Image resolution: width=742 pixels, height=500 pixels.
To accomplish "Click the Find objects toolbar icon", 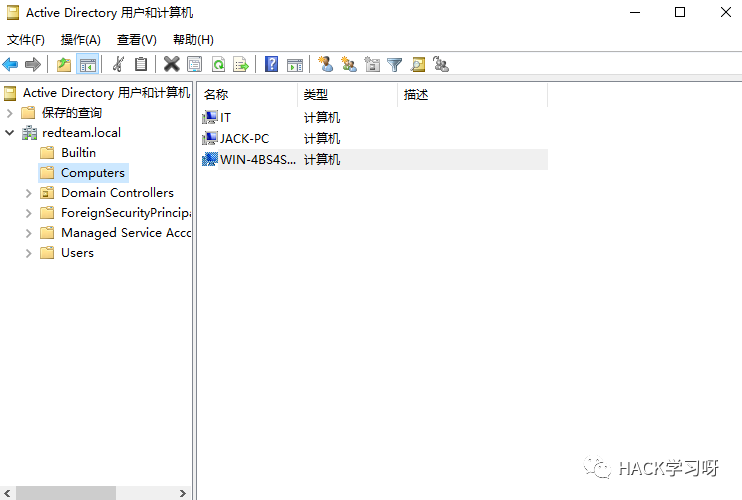I will [418, 64].
